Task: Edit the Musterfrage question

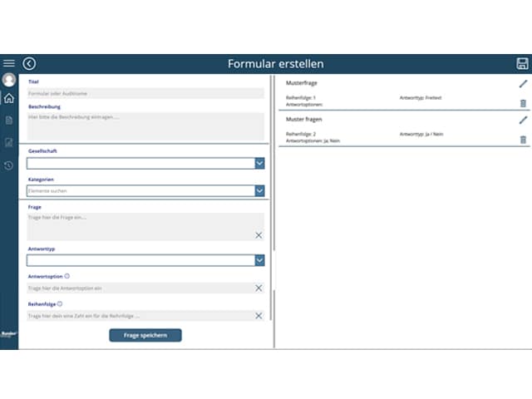Action: 523,84
